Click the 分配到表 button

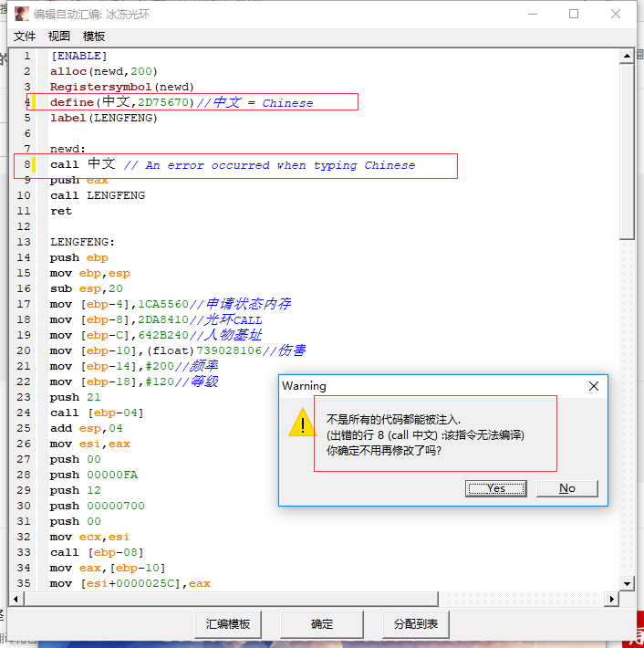coord(415,624)
